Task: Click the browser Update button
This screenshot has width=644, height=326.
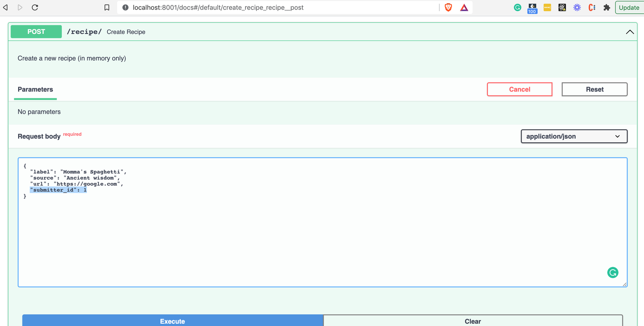Action: pos(629,8)
